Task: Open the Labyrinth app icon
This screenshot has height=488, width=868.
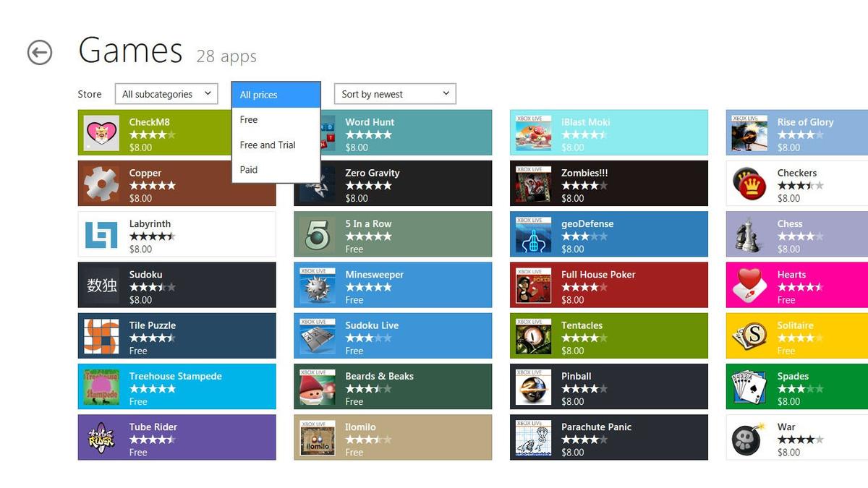Action: 101,234
